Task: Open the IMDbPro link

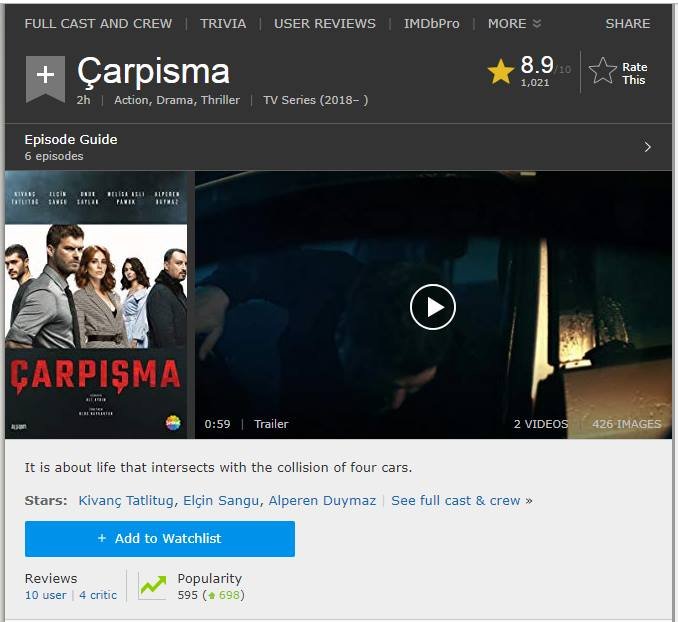Action: (431, 23)
